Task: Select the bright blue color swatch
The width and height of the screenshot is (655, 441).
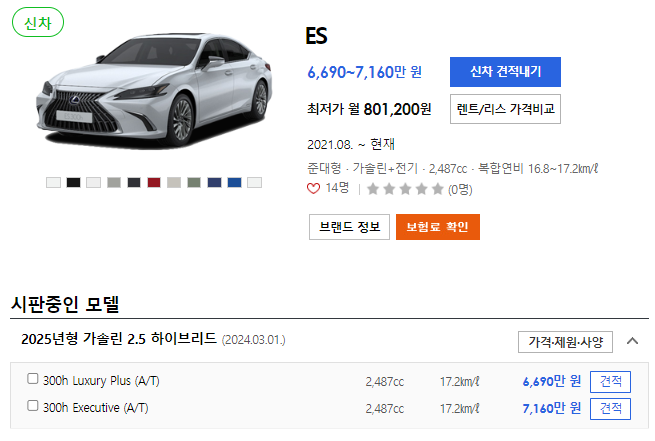Action: [x=234, y=182]
